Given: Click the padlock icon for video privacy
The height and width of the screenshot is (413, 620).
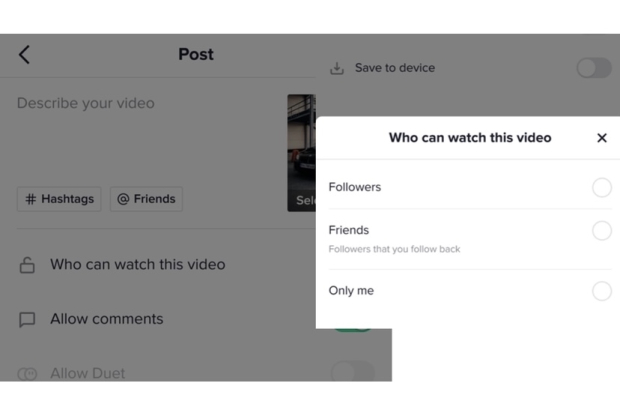Looking at the screenshot, I should [27, 265].
